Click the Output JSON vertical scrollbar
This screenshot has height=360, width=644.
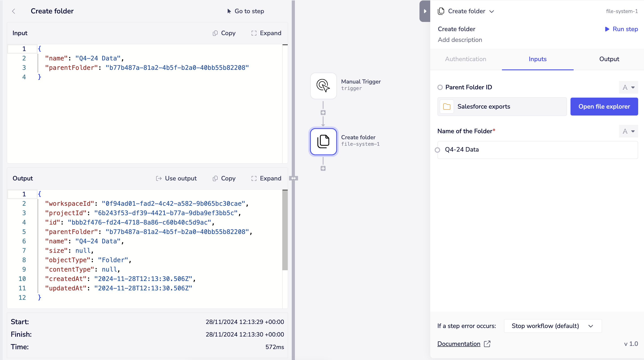(285, 230)
